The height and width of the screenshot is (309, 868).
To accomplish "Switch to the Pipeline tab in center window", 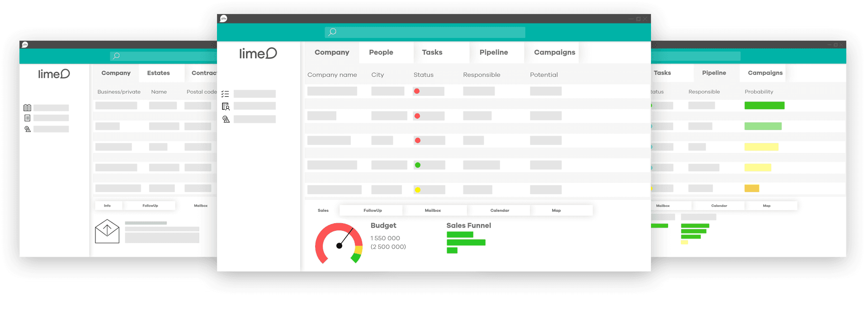I will (493, 52).
